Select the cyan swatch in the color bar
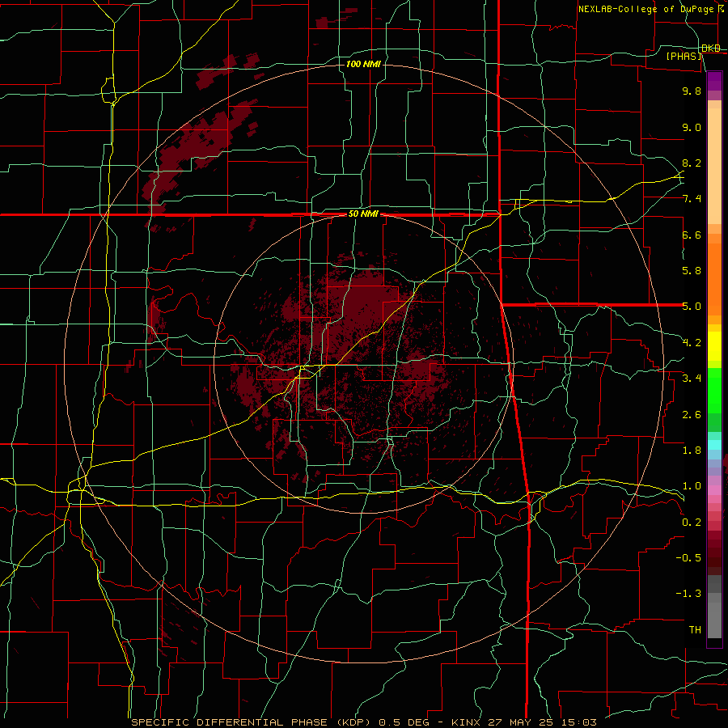 714,444
